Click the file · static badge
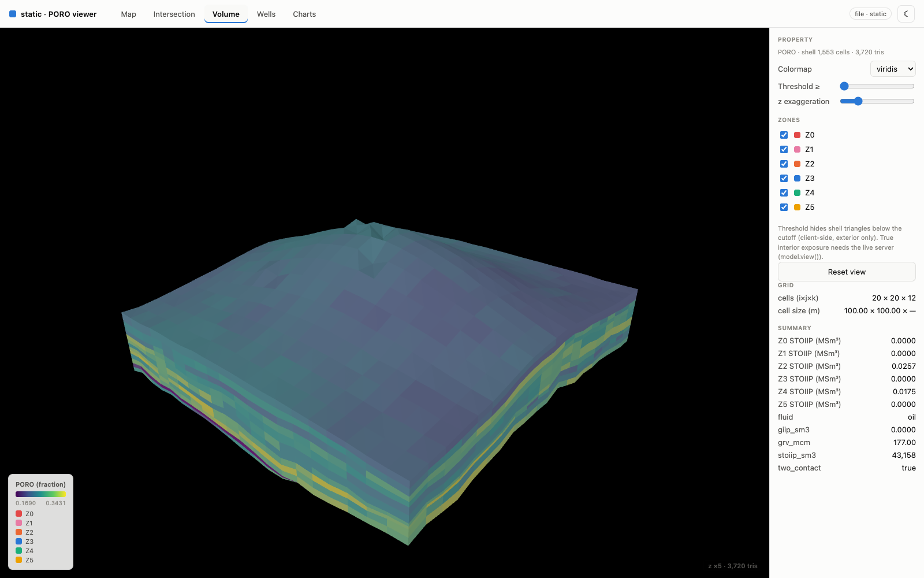The image size is (924, 578). pyautogui.click(x=870, y=14)
